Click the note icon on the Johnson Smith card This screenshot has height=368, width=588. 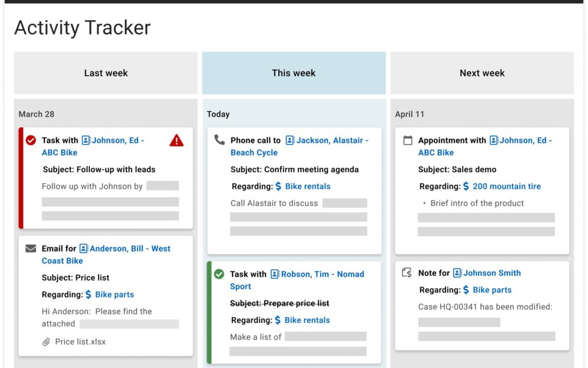tap(407, 273)
